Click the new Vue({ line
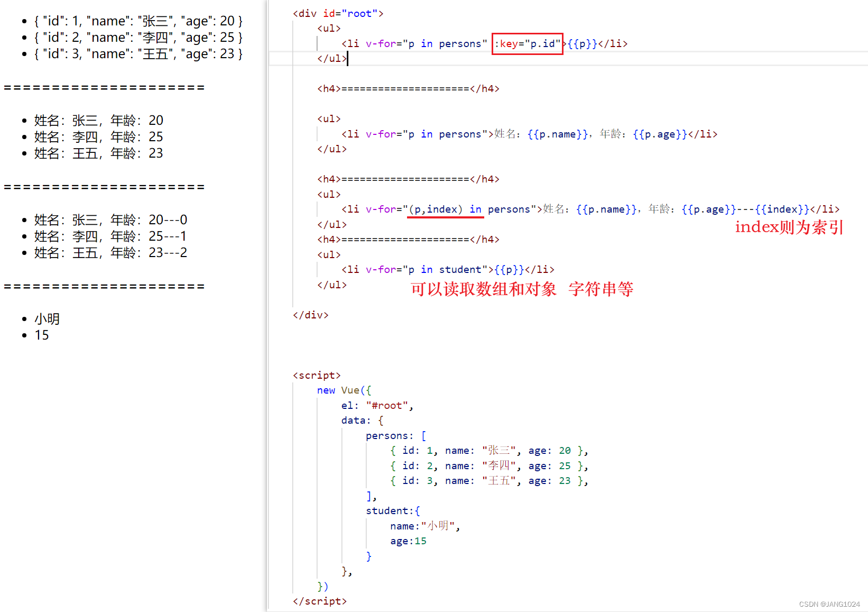The height and width of the screenshot is (612, 868). click(344, 390)
